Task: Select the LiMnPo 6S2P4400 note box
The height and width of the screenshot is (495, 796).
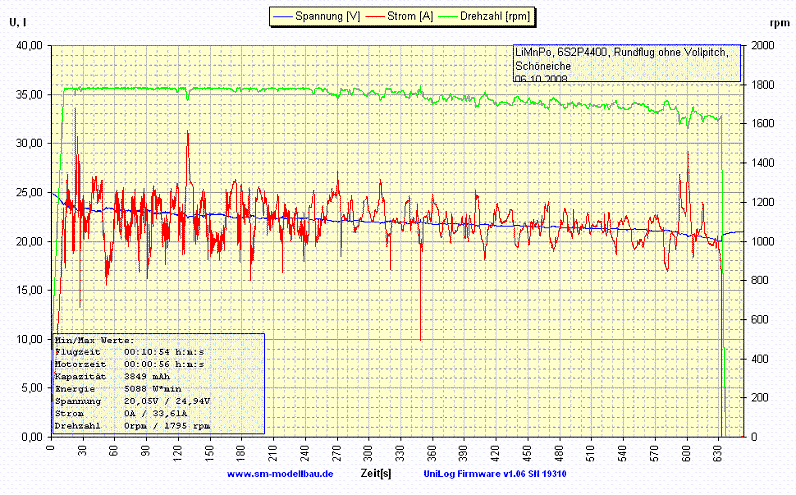Action: (x=627, y=63)
